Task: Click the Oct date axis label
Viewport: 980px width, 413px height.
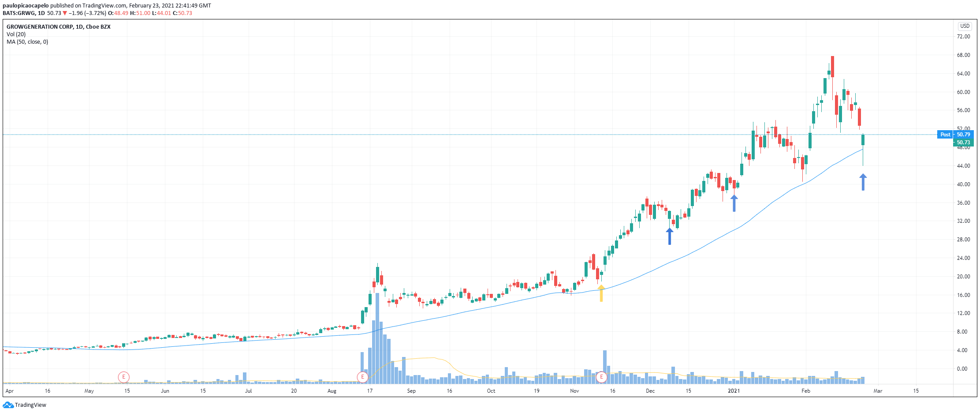Action: [491, 391]
